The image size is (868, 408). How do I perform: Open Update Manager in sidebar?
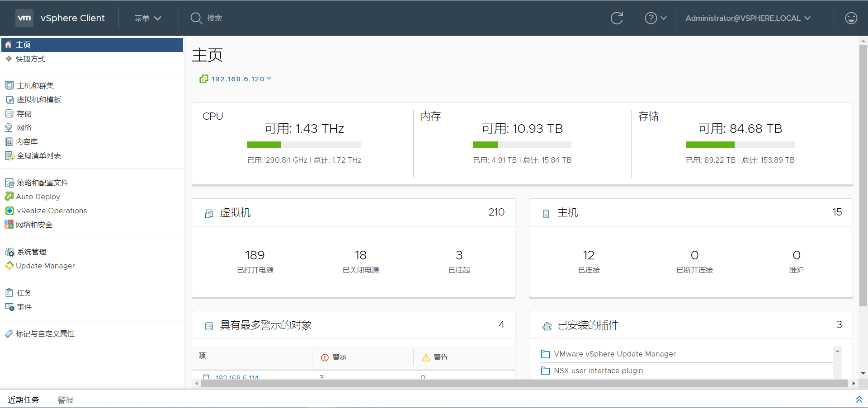(x=45, y=266)
